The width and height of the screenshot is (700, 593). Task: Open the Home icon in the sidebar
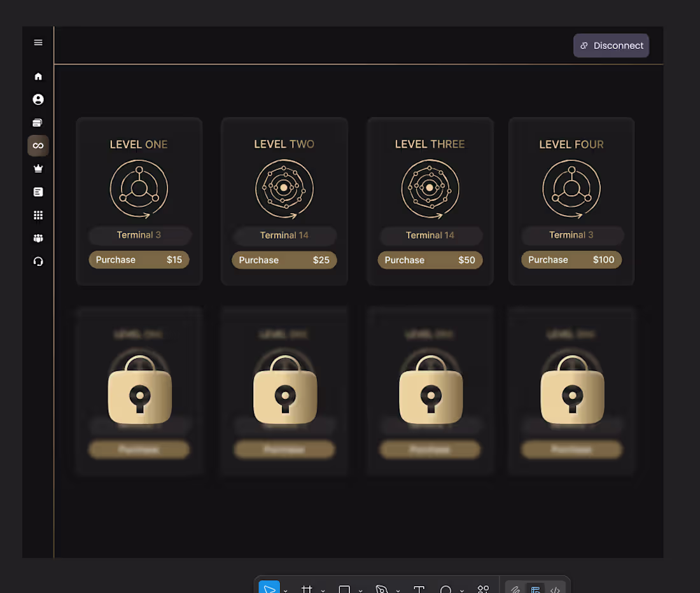[38, 76]
